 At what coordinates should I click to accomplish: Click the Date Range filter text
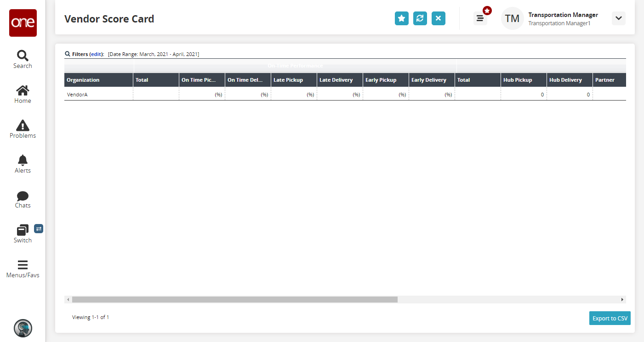coord(154,54)
